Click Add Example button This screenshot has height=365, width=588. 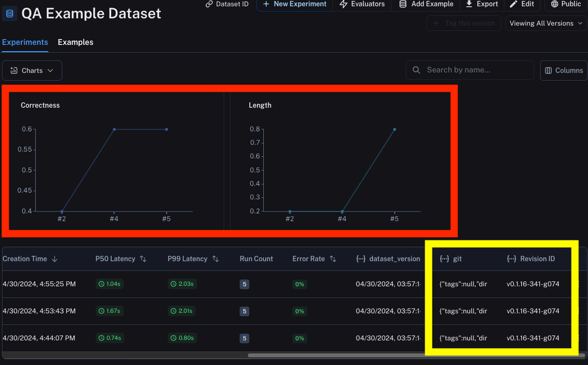(426, 4)
